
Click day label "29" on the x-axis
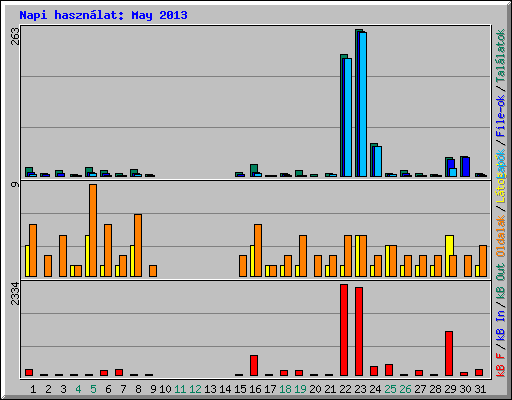[450, 389]
